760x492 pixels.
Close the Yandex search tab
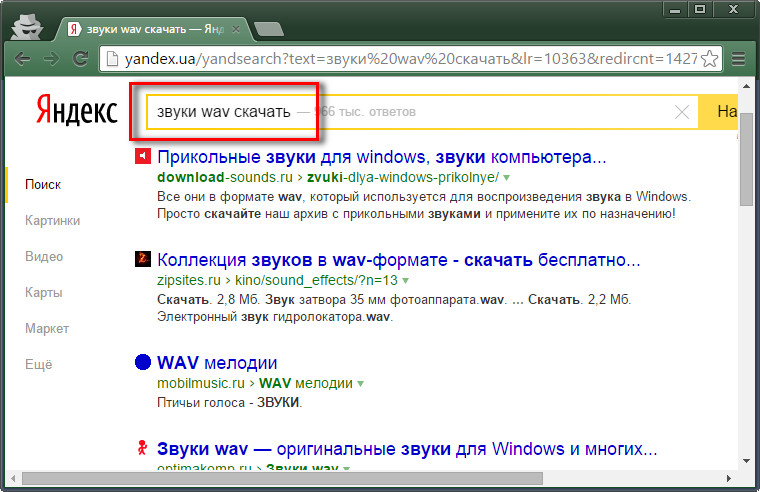point(236,30)
